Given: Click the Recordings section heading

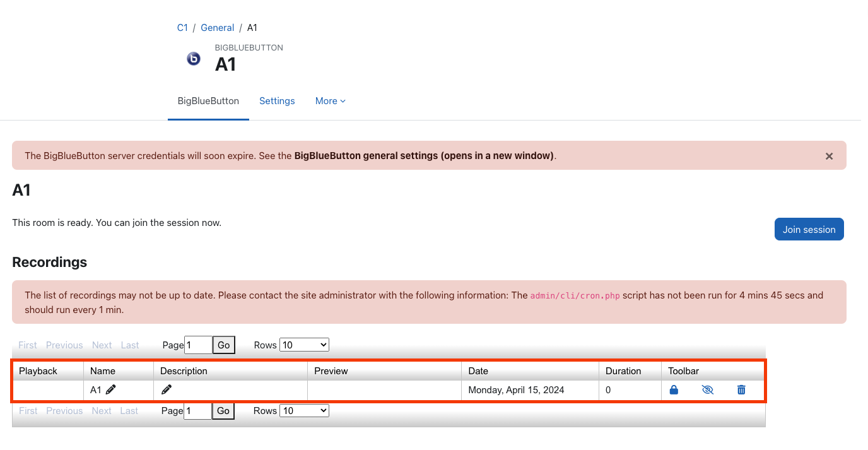Looking at the screenshot, I should coord(50,263).
